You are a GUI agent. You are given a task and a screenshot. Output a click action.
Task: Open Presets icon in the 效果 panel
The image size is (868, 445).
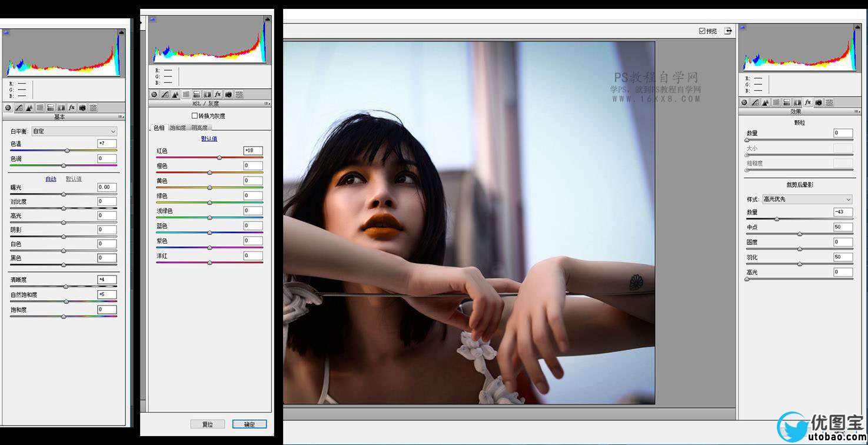point(829,103)
